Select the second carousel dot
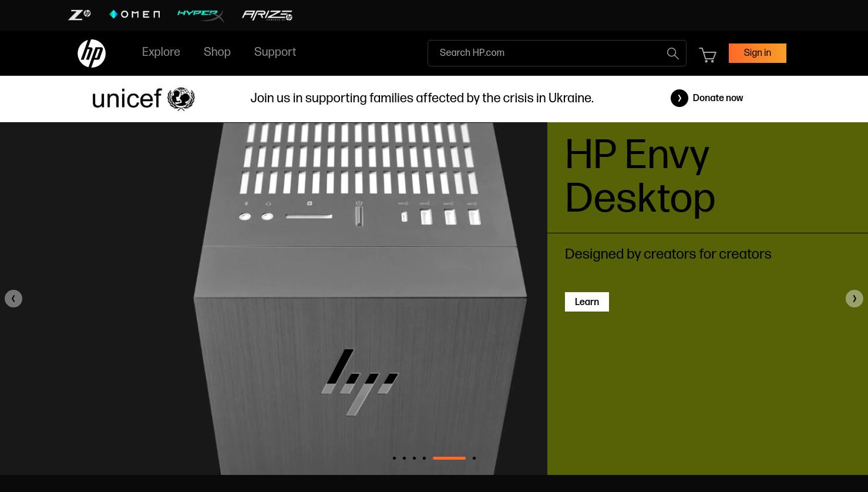Screen dimensions: 868x492 coord(404,458)
